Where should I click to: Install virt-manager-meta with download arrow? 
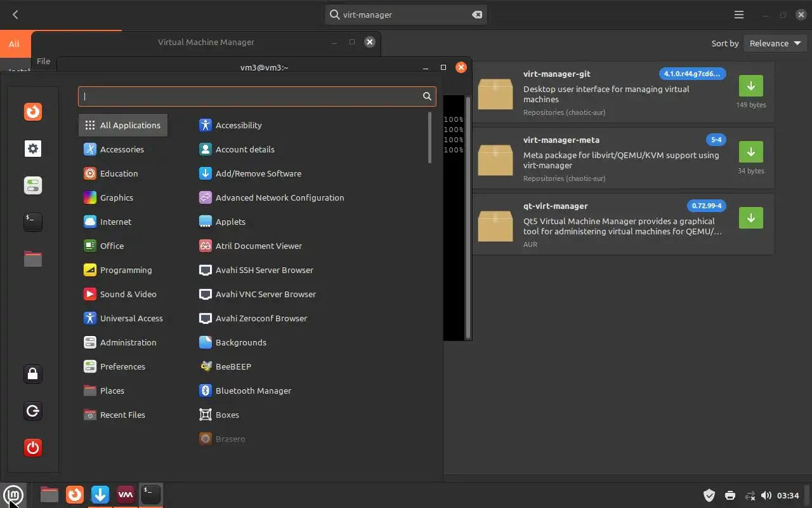tap(750, 152)
